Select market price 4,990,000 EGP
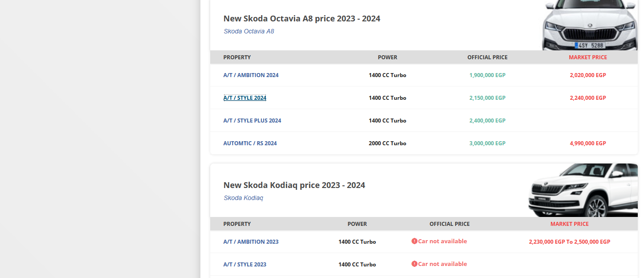The image size is (644, 278). click(x=588, y=143)
